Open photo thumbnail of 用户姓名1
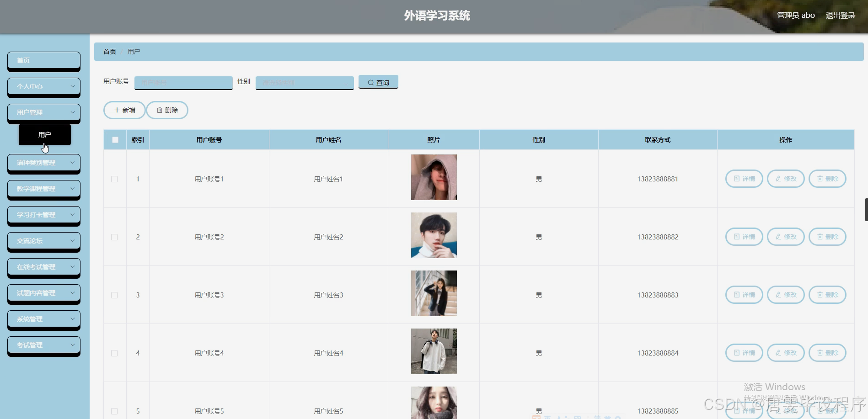 [x=434, y=177]
